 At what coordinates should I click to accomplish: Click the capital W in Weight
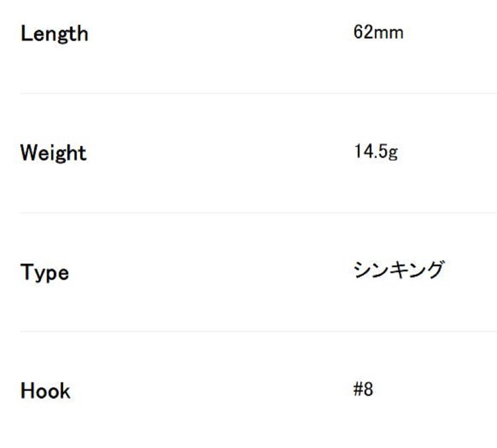pyautogui.click(x=29, y=153)
